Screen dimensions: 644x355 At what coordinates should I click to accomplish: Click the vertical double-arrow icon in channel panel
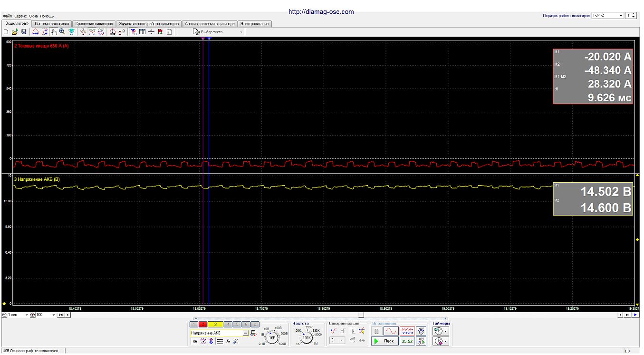[x=211, y=341]
